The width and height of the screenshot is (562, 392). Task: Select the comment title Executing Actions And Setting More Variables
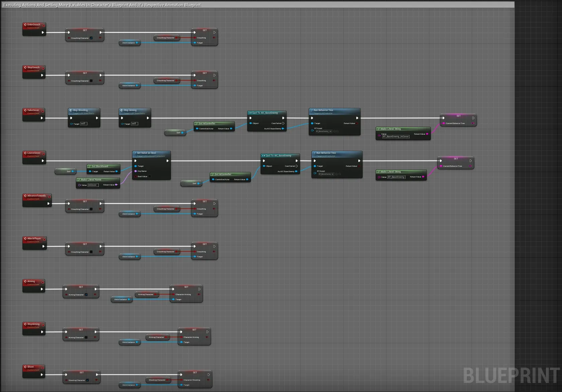click(102, 5)
